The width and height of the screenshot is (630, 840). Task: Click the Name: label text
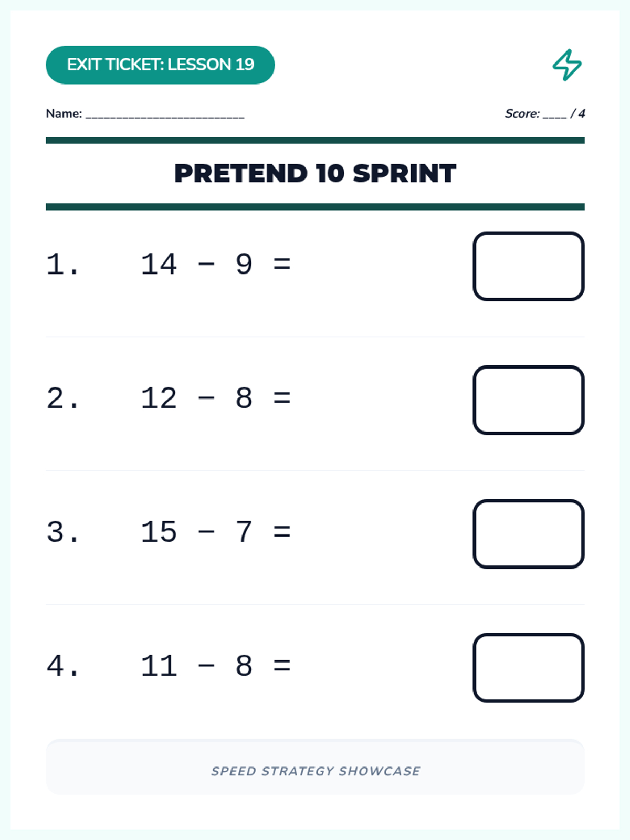pos(64,113)
